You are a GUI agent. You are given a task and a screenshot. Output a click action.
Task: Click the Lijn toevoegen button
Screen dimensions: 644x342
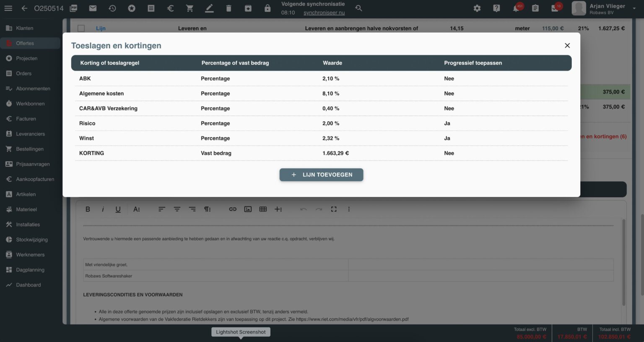pyautogui.click(x=321, y=175)
